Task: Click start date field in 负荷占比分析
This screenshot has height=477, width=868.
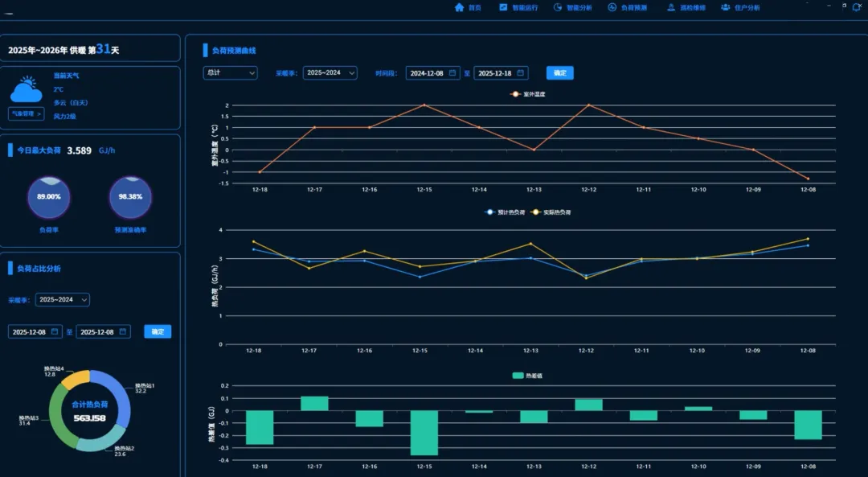Action: tap(35, 332)
